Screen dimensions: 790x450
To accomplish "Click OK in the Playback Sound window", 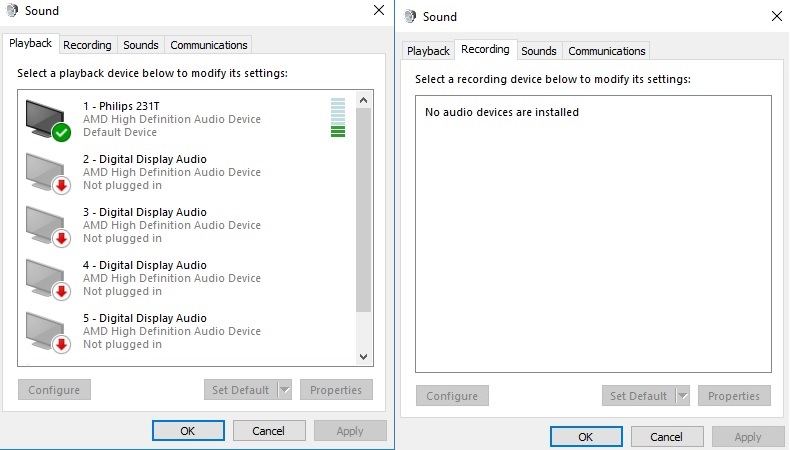I will 188,431.
